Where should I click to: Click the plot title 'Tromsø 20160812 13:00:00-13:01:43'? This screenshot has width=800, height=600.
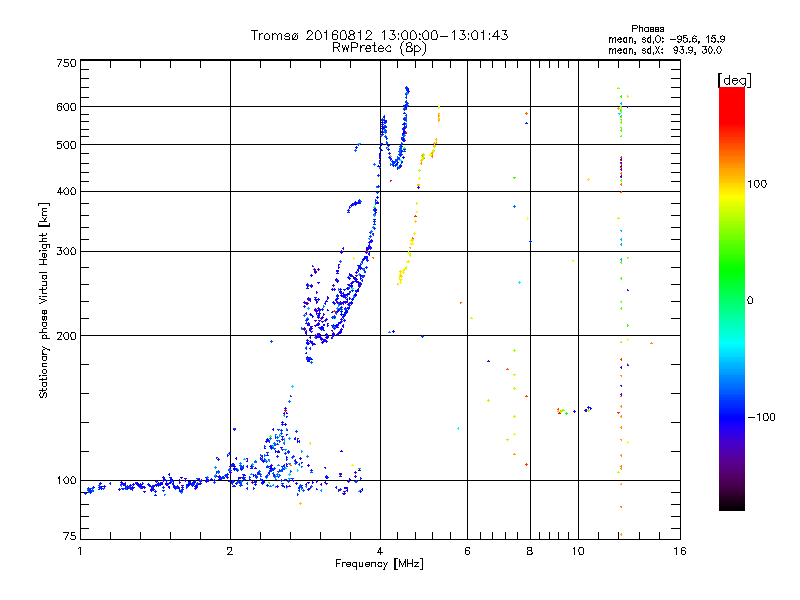[x=379, y=35]
